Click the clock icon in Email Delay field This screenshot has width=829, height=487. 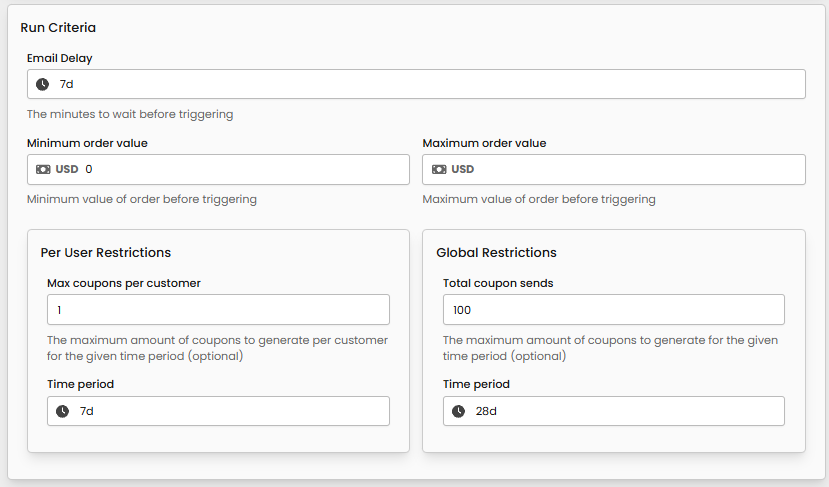tap(42, 84)
